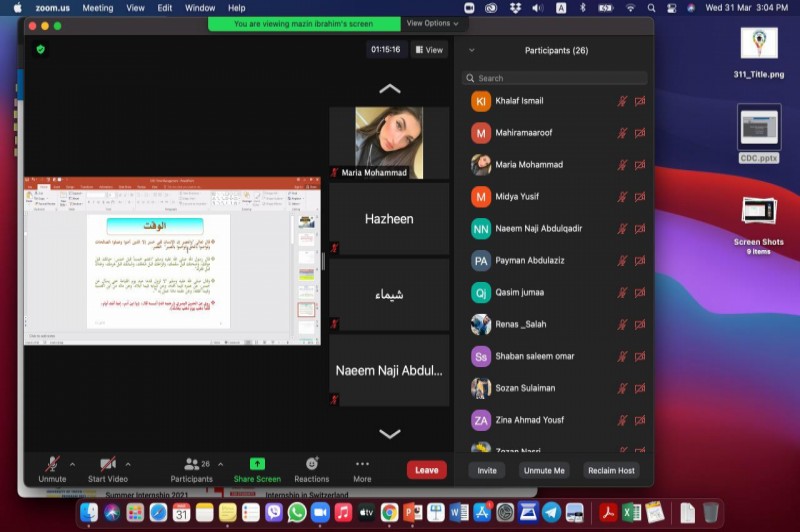Expand the View Options dropdown

(432, 23)
